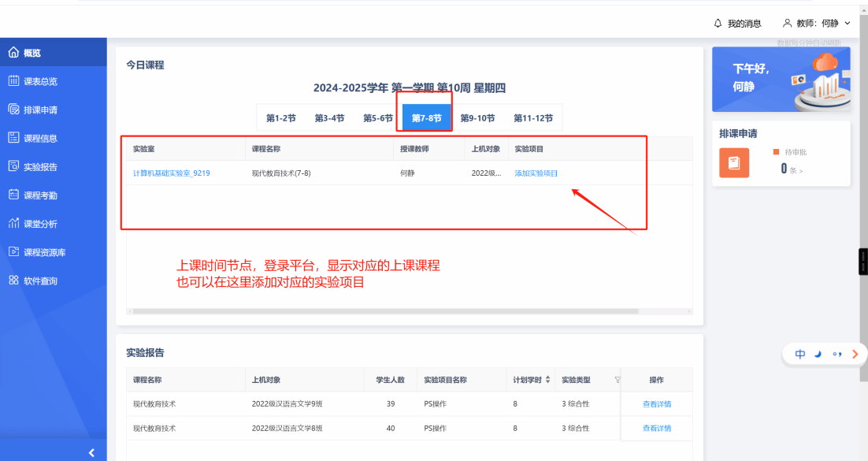View details for 2022级汉语言文学9班 report

656,404
